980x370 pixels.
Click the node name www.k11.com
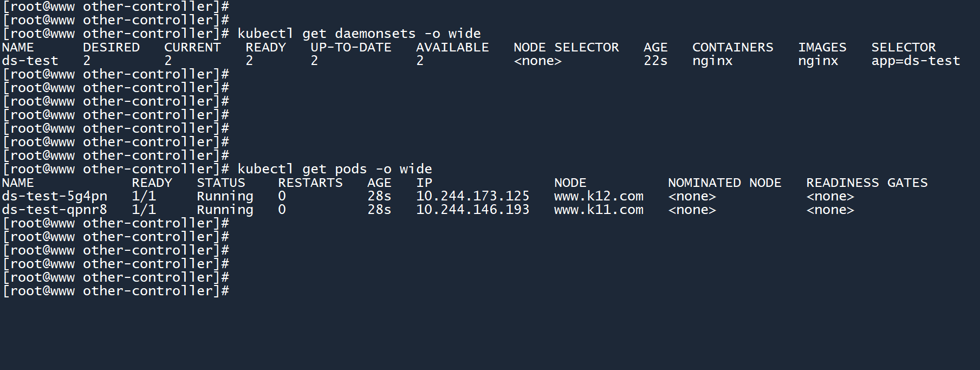[599, 210]
